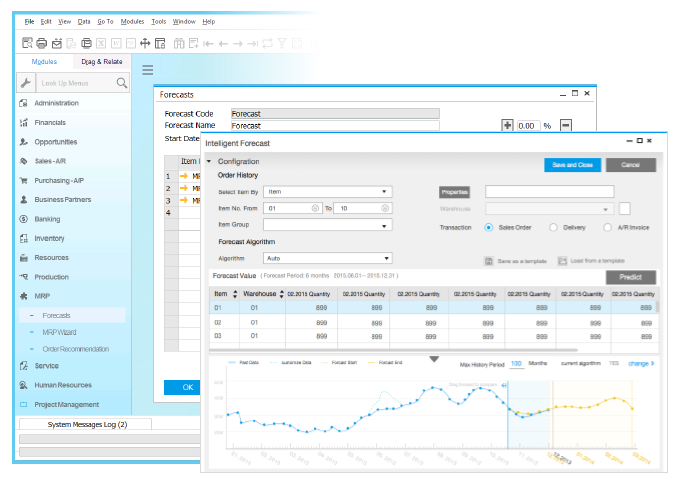Viewport: 685px width, 488px height.
Task: Click horizontal scrollbar under forecast table
Action: (393, 350)
